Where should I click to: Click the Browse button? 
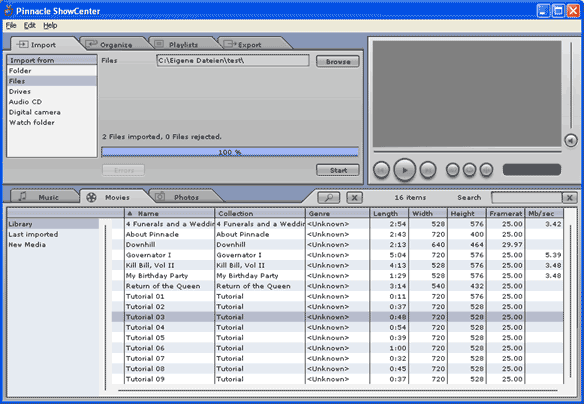338,61
